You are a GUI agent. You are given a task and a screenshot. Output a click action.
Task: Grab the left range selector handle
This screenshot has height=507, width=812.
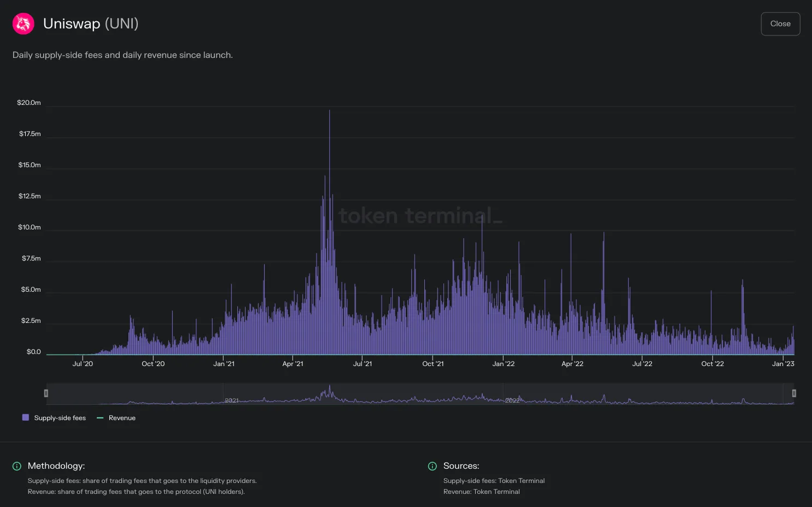point(46,393)
